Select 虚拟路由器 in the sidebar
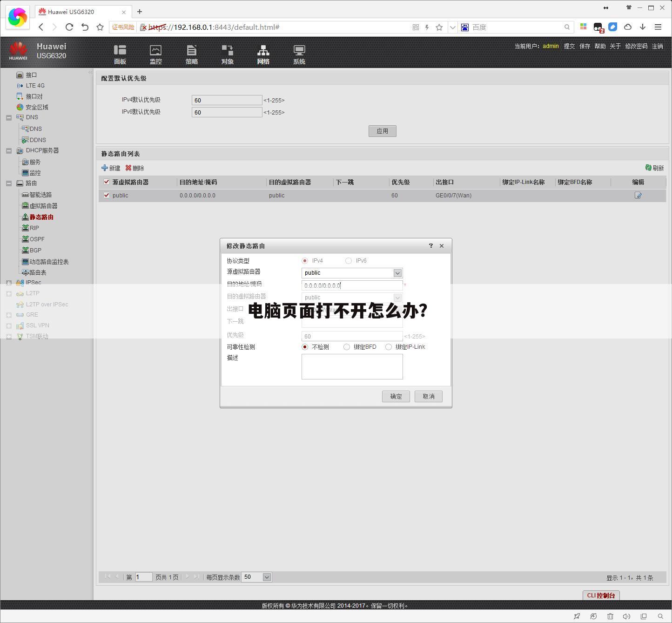The height and width of the screenshot is (623, 672). 43,206
